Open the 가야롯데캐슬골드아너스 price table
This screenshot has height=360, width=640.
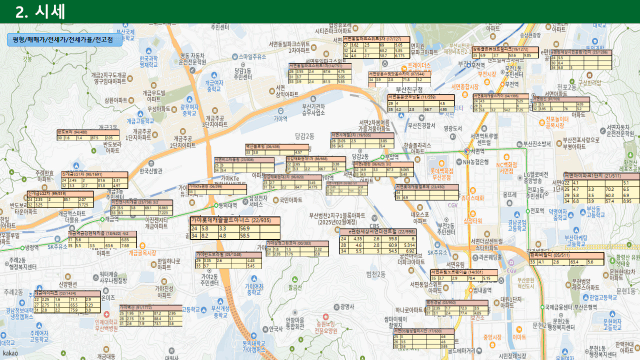[x=235, y=228]
